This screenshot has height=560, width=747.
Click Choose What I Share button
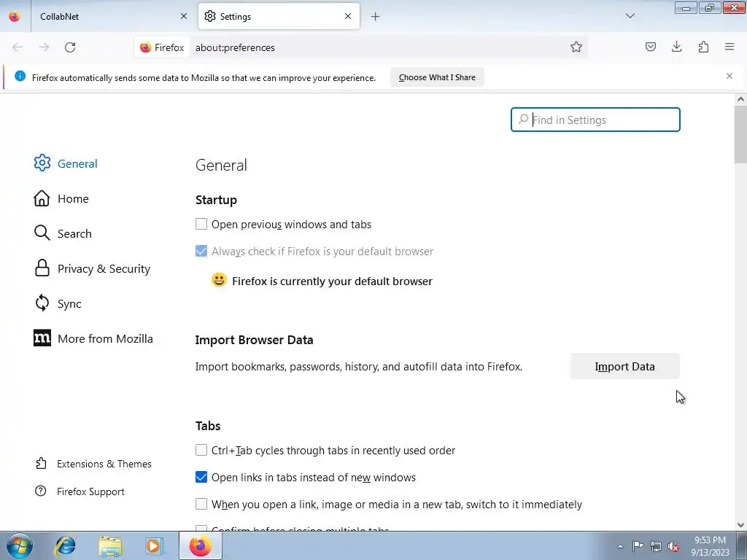437,77
